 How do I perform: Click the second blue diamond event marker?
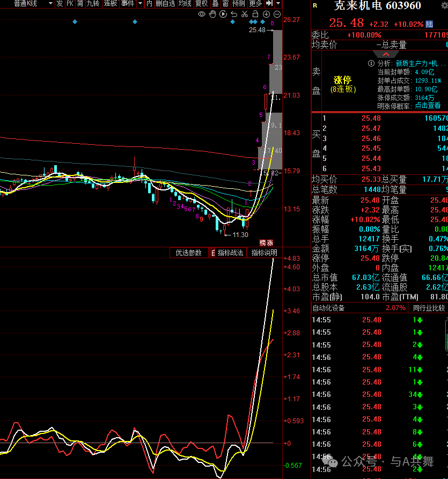[135, 21]
